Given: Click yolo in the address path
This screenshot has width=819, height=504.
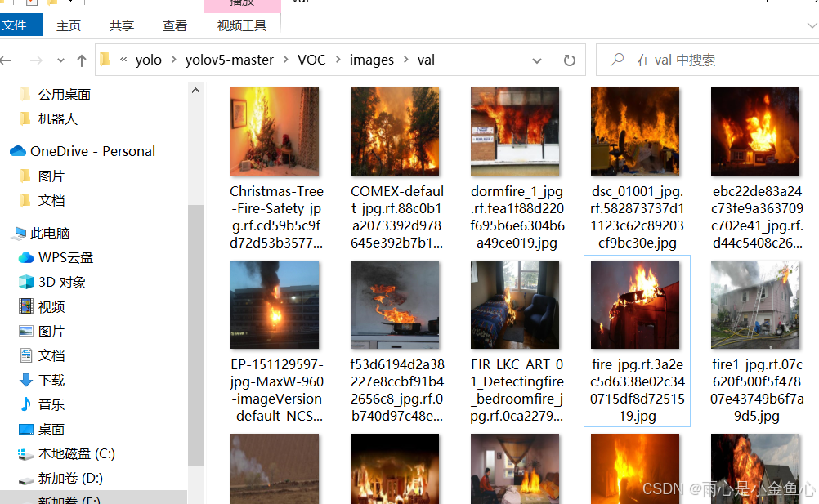Looking at the screenshot, I should tap(148, 60).
